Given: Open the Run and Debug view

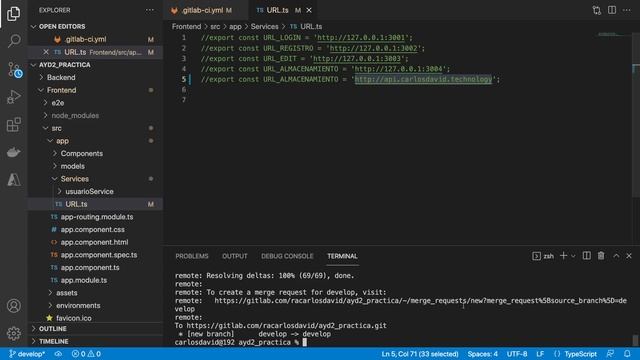Looking at the screenshot, I should click(13, 97).
